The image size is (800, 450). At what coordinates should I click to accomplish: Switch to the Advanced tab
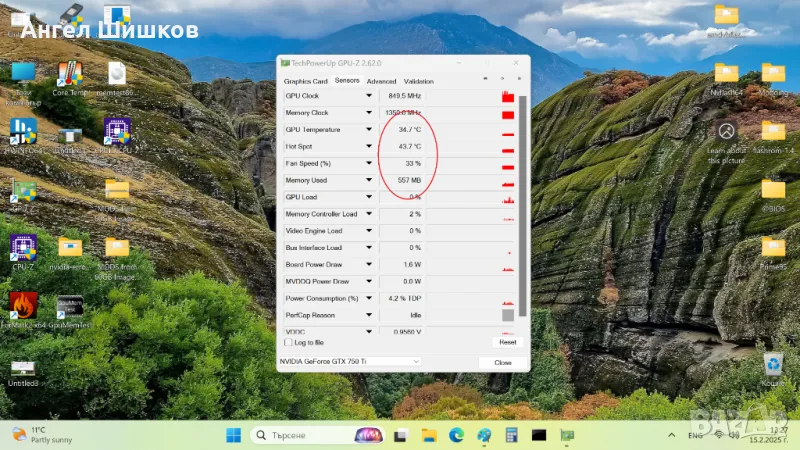[x=381, y=81]
